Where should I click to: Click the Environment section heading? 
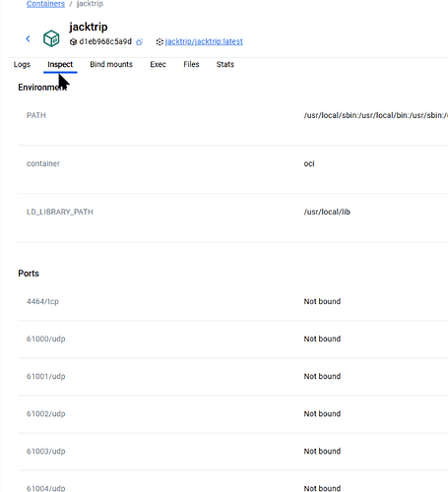pyautogui.click(x=42, y=88)
